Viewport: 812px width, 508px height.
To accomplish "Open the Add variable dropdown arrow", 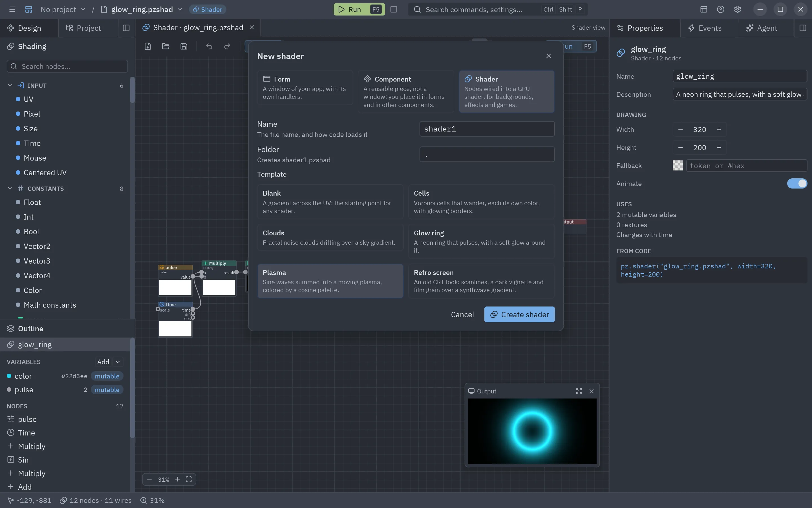I will (118, 362).
